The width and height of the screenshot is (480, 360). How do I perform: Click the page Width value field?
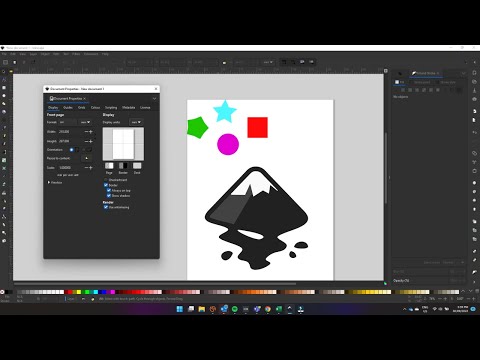[x=71, y=132]
